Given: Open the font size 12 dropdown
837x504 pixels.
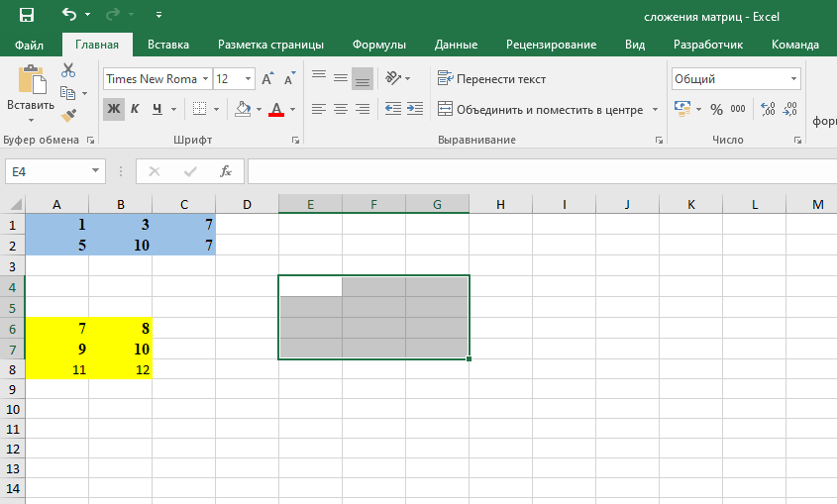Looking at the screenshot, I should (x=249, y=79).
